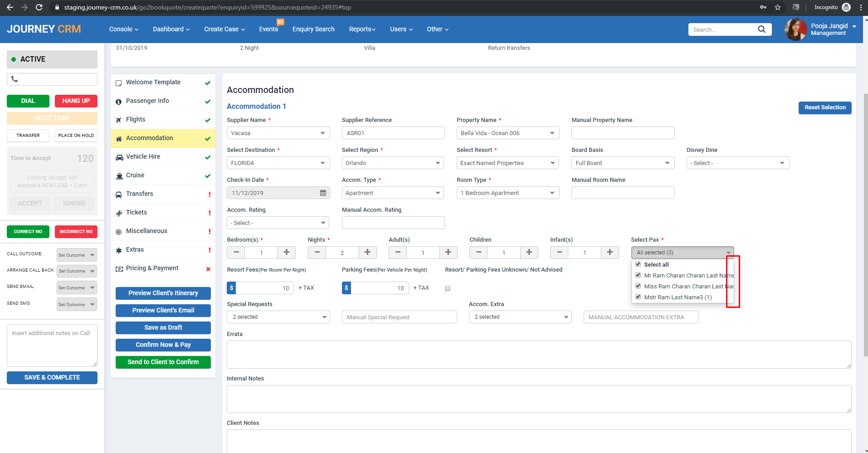Viewport: 868px width, 453px height.
Task: Click the Reset Selection button
Action: pyautogui.click(x=824, y=107)
